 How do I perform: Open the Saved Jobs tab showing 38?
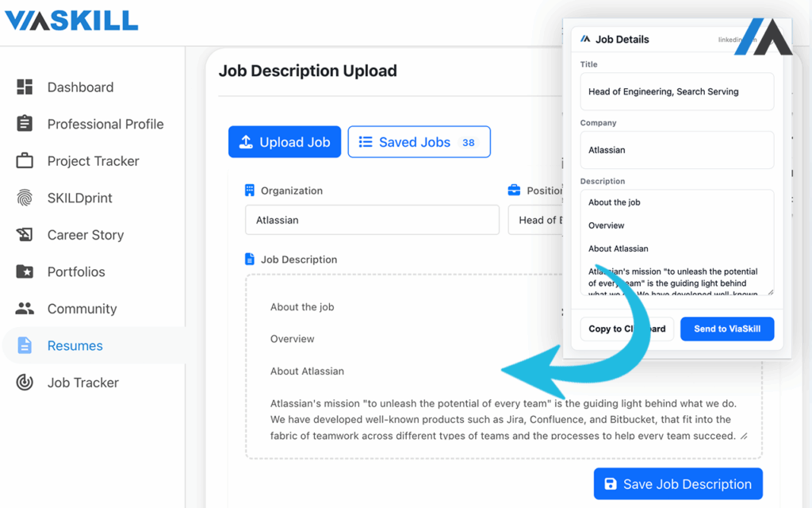click(419, 141)
